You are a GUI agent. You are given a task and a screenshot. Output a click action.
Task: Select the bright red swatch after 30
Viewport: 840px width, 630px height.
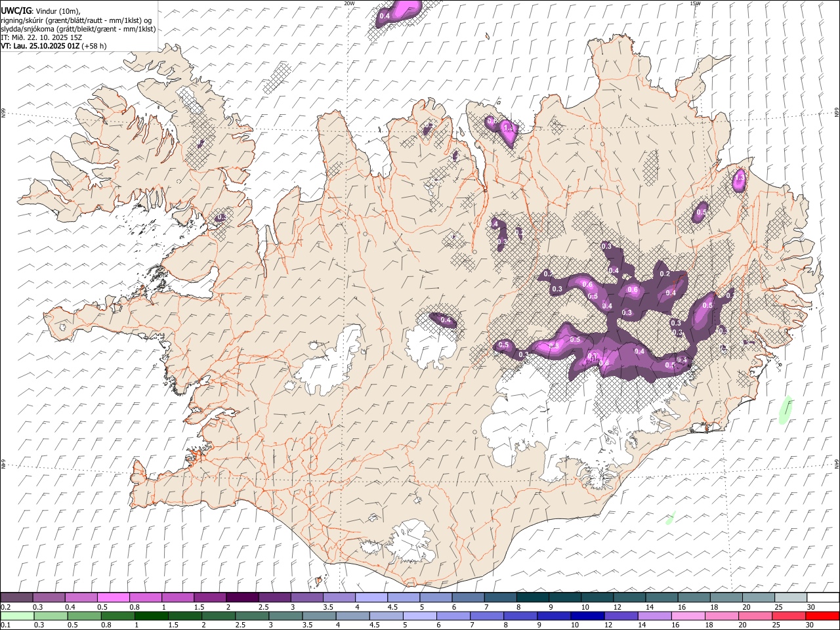823,616
